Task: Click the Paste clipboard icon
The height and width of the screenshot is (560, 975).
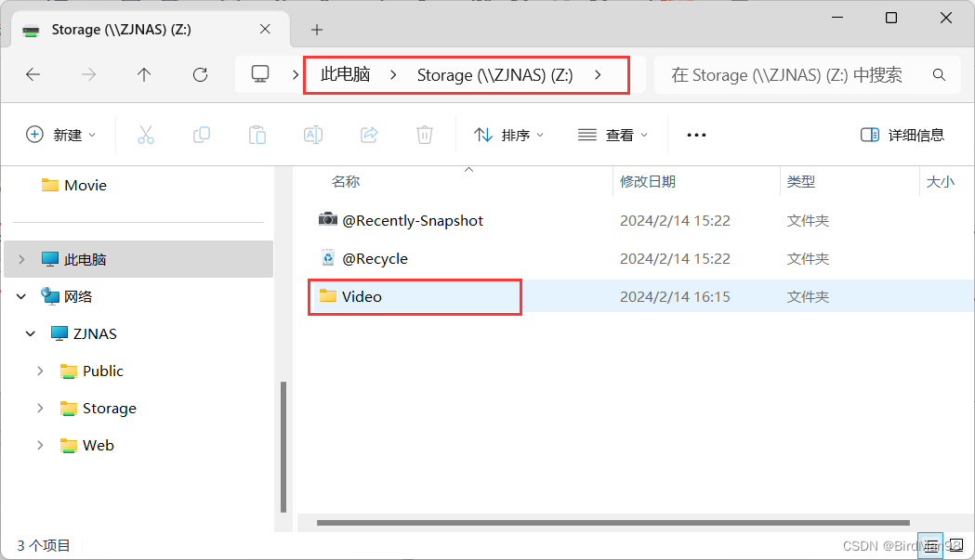Action: [x=257, y=135]
